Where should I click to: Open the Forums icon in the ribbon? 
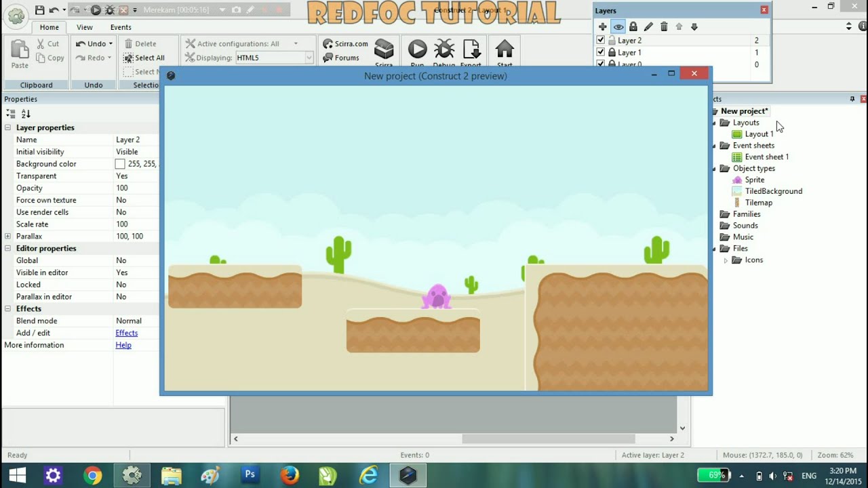coord(328,58)
